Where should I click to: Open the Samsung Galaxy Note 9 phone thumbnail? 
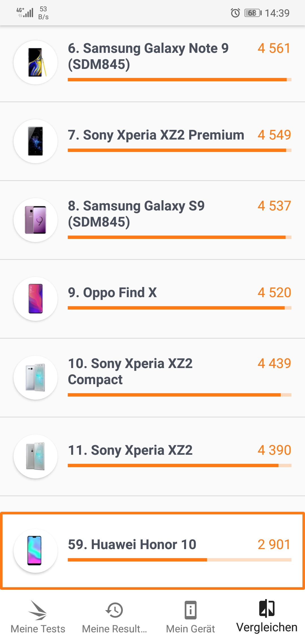pos(36,62)
